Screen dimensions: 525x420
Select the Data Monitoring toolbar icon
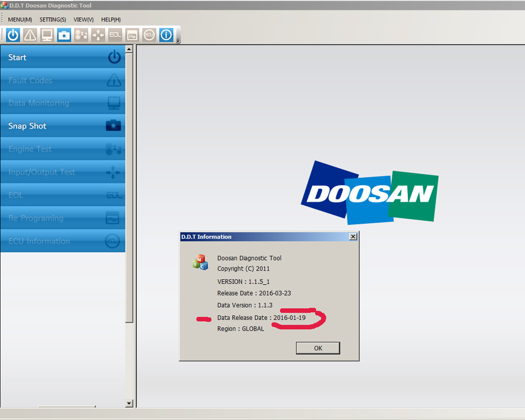point(47,35)
